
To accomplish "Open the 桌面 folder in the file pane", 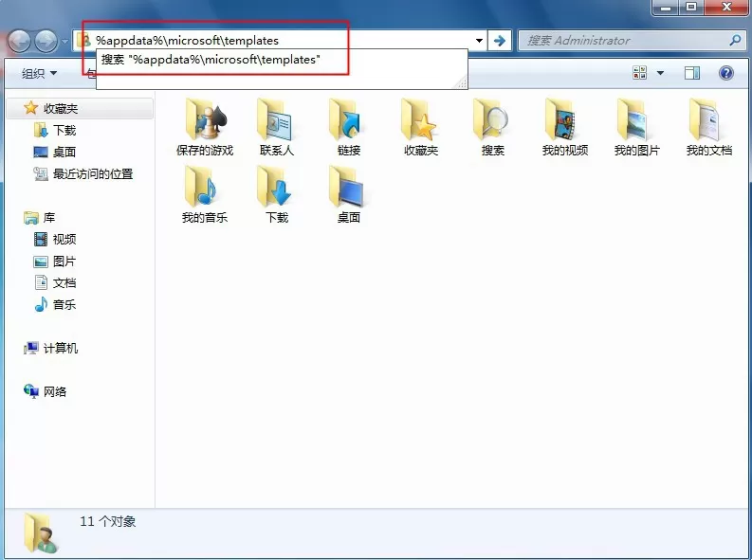I will coord(349,194).
